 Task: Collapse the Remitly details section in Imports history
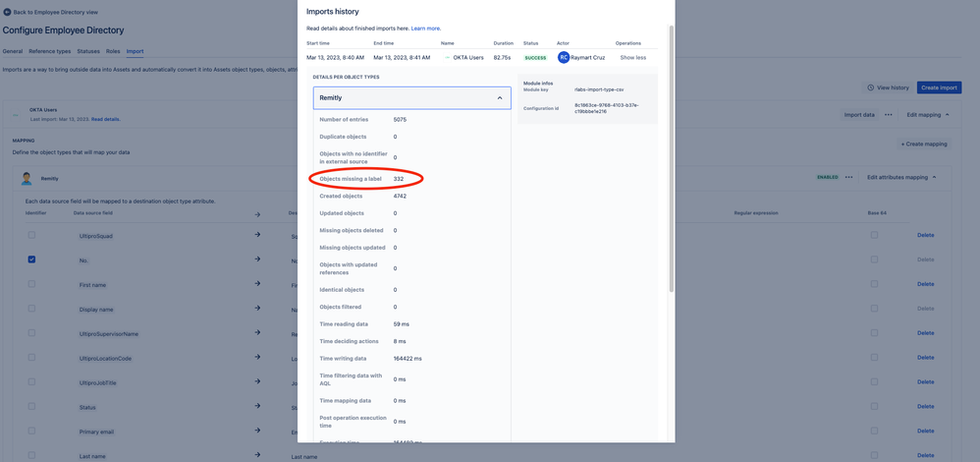tap(411, 98)
